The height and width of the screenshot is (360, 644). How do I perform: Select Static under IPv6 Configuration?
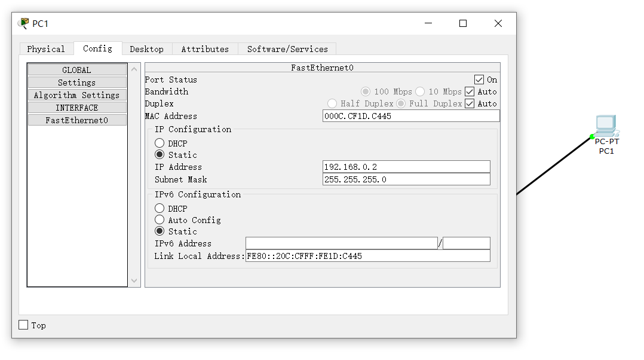point(160,231)
